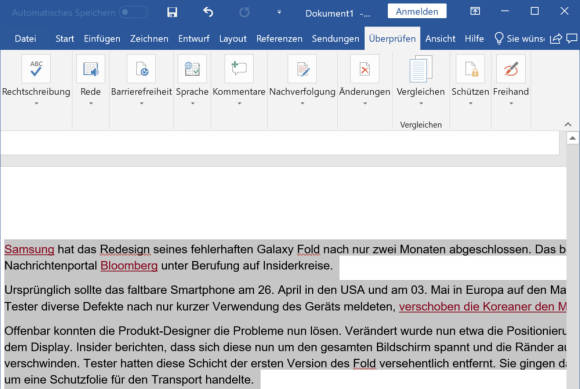Expand the Rechtschreibung dropdown arrow
The width and height of the screenshot is (580, 389).
click(x=36, y=103)
